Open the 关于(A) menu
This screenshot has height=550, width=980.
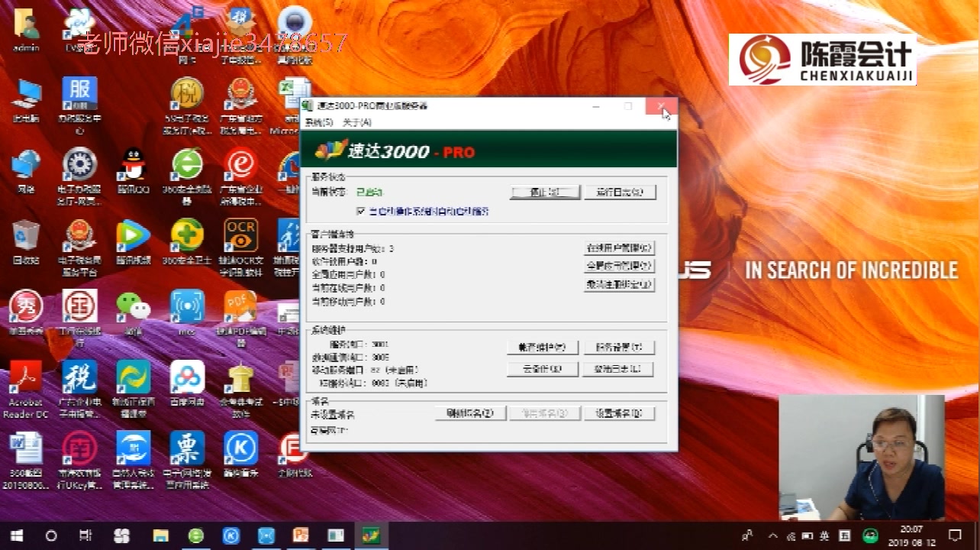click(356, 122)
